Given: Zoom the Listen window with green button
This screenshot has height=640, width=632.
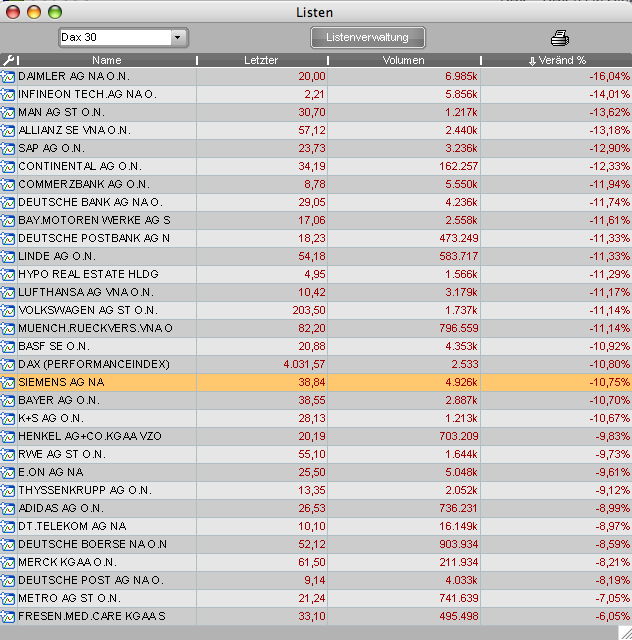Looking at the screenshot, I should (x=55, y=12).
